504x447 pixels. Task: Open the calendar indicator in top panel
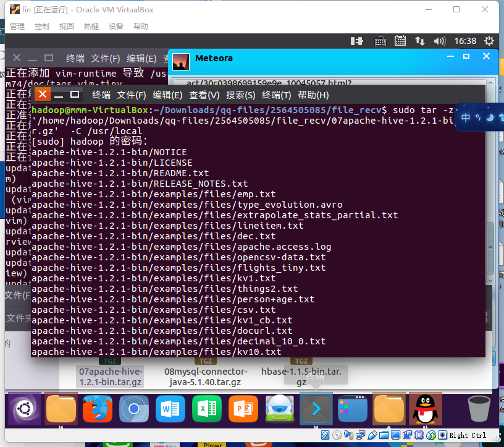pyautogui.click(x=400, y=41)
